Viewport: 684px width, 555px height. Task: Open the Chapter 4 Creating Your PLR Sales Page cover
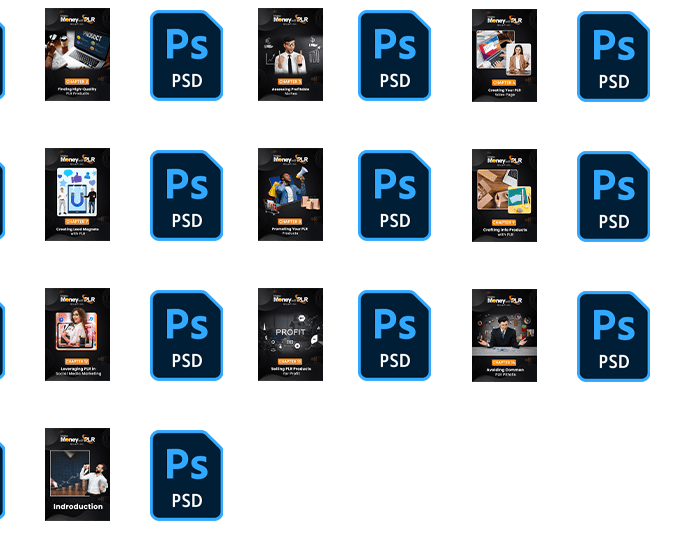click(x=504, y=55)
